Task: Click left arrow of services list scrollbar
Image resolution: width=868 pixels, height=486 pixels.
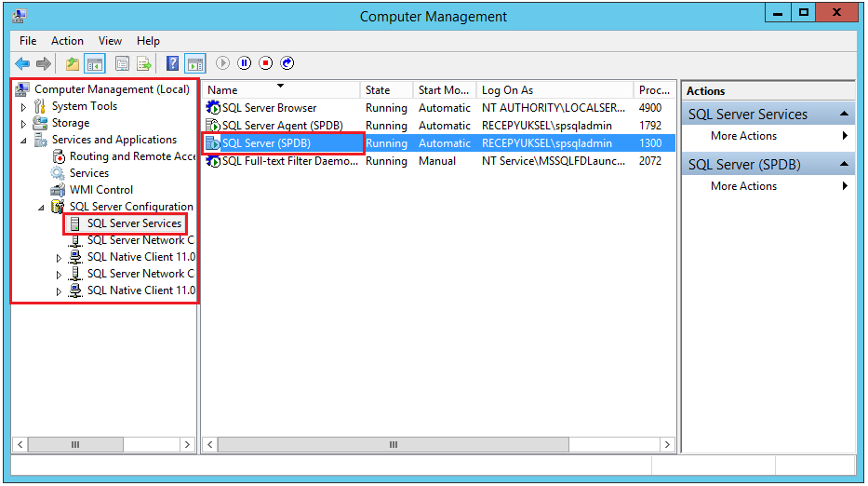Action: click(210, 444)
